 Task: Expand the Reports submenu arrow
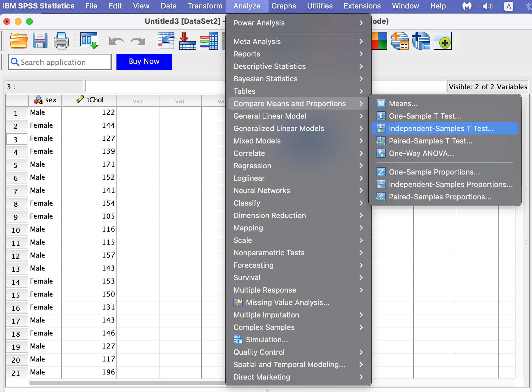click(x=361, y=54)
